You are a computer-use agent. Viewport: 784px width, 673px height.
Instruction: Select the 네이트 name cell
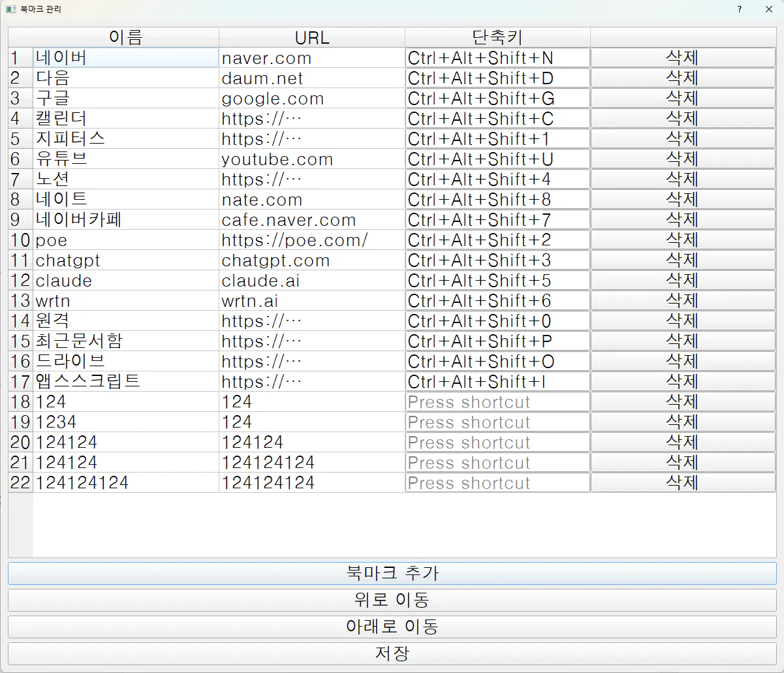tap(126, 199)
